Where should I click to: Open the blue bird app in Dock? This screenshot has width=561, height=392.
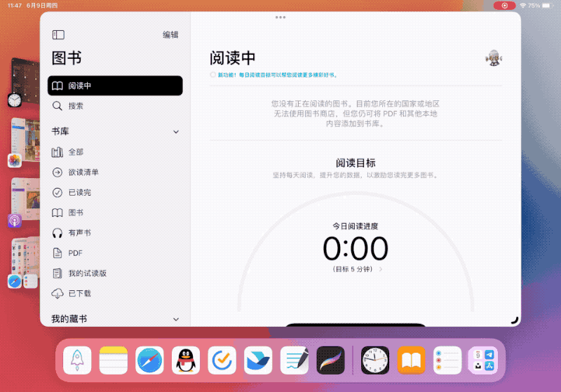click(258, 360)
